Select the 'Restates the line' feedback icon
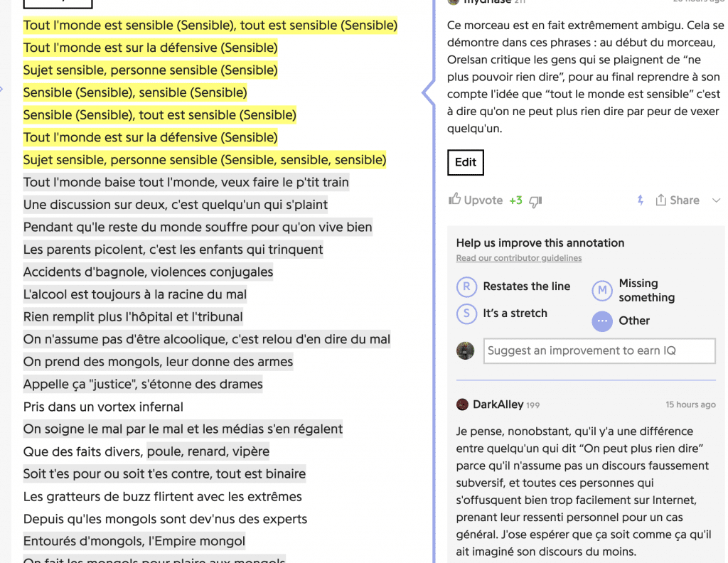 (x=466, y=286)
